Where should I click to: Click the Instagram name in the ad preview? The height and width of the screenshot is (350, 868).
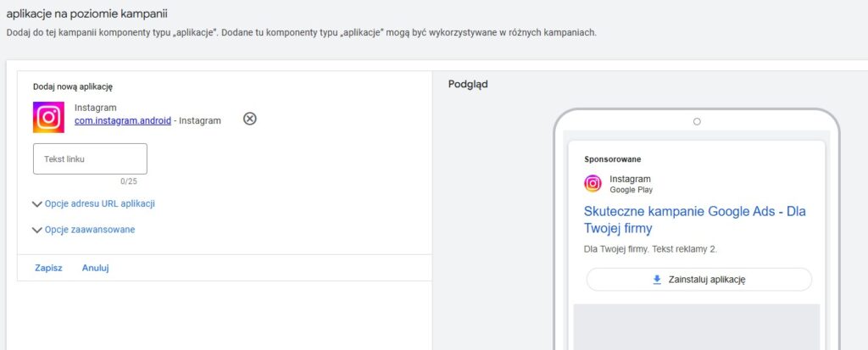(631, 179)
